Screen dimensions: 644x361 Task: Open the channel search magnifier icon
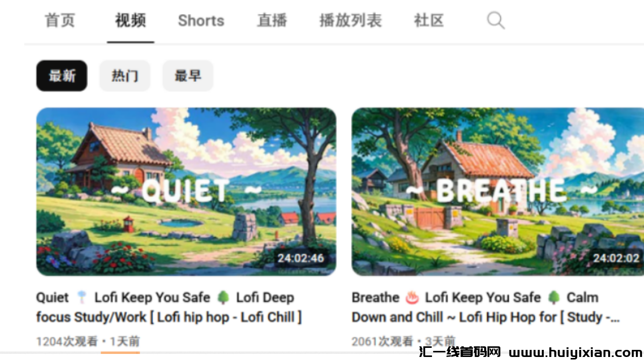click(496, 21)
